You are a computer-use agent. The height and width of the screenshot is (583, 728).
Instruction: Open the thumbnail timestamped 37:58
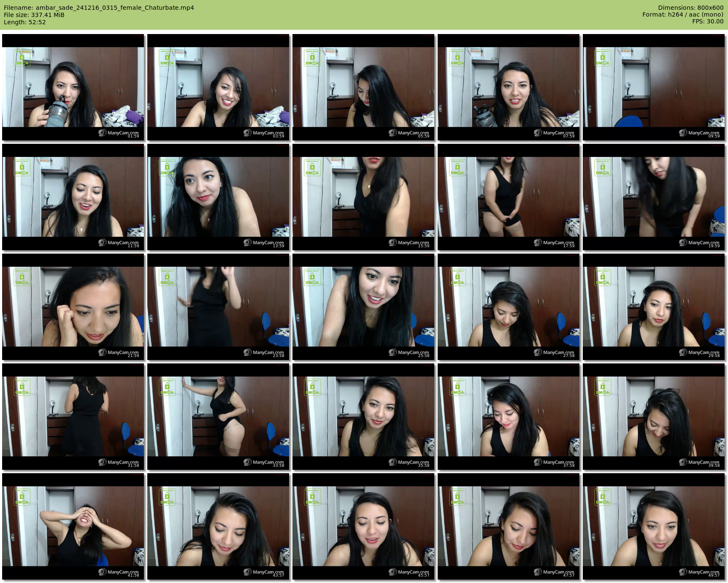[x=508, y=417]
